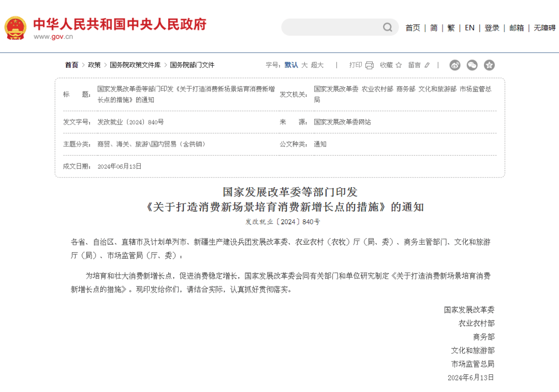Viewport: 559px width, 392px height.
Task: Open breadcrumb 国务院部门文件
Action: (x=192, y=65)
